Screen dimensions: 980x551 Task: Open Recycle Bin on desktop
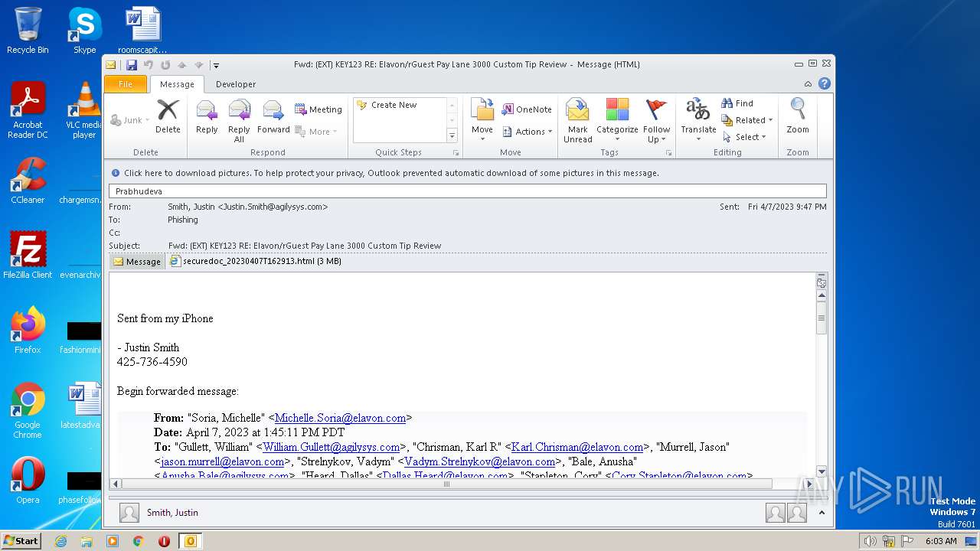(28, 31)
